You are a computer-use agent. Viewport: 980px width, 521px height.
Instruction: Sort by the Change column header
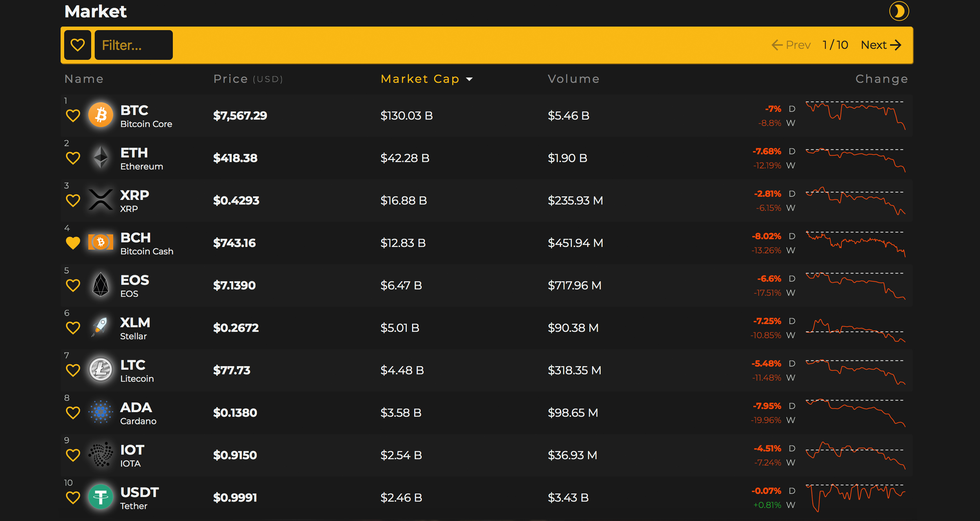882,79
